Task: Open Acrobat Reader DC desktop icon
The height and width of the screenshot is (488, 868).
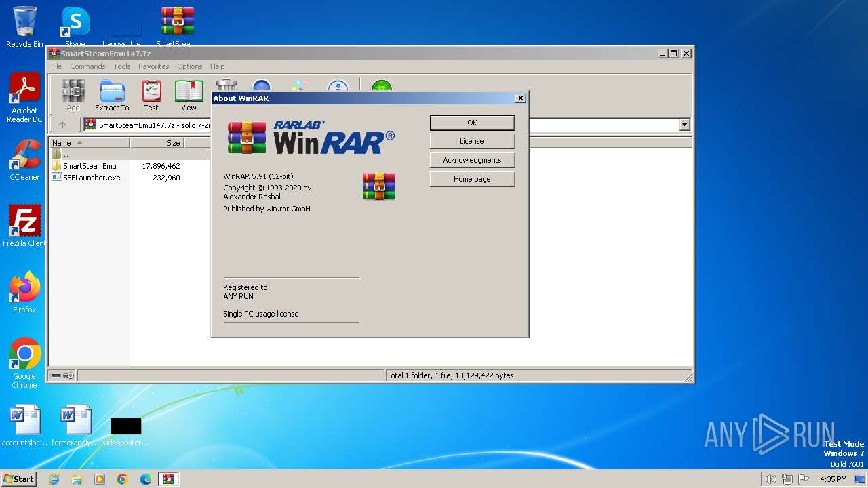Action: 24,98
